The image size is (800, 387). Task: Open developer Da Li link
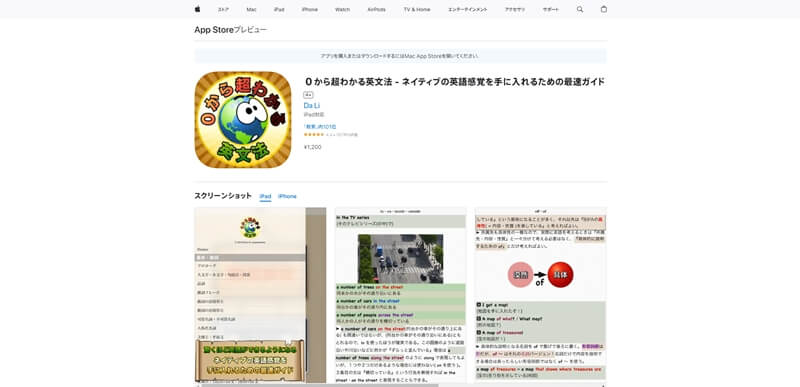[312, 106]
